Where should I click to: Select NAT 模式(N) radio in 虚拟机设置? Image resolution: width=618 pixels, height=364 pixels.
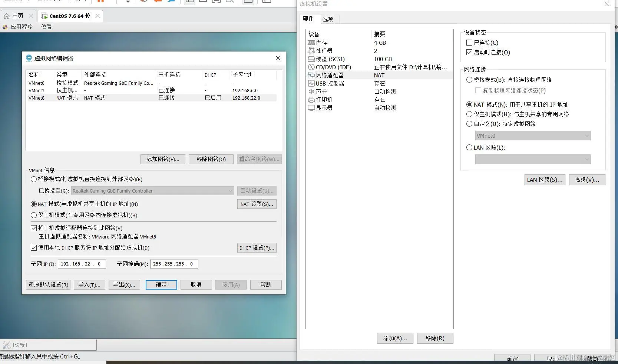coord(469,104)
